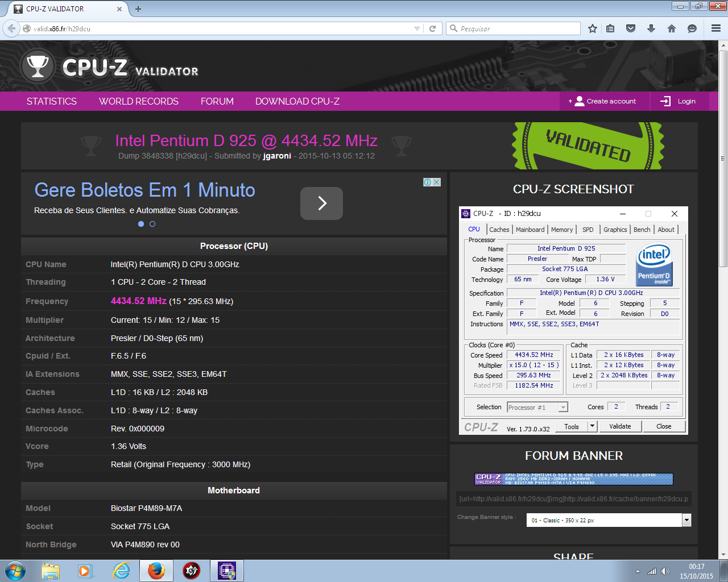The height and width of the screenshot is (582, 728).
Task: Click the CPU-Z screenshot image
Action: (x=573, y=321)
